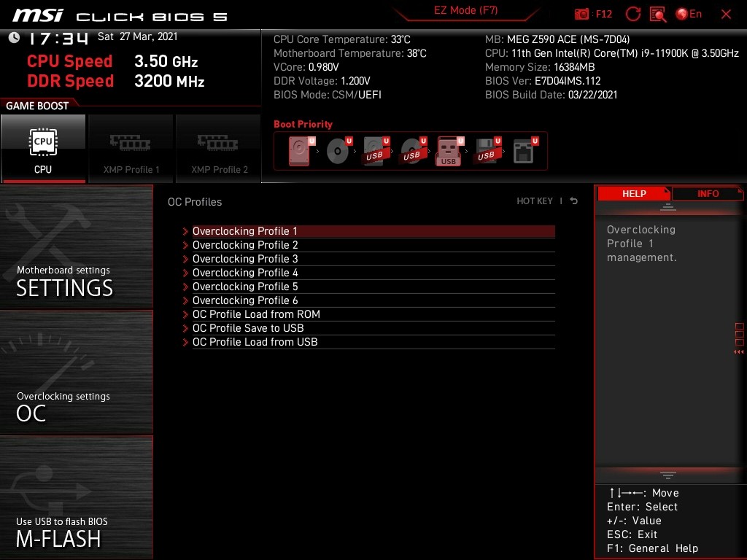Image resolution: width=747 pixels, height=560 pixels.
Task: Select OC Profile Save to USB
Action: [373, 327]
